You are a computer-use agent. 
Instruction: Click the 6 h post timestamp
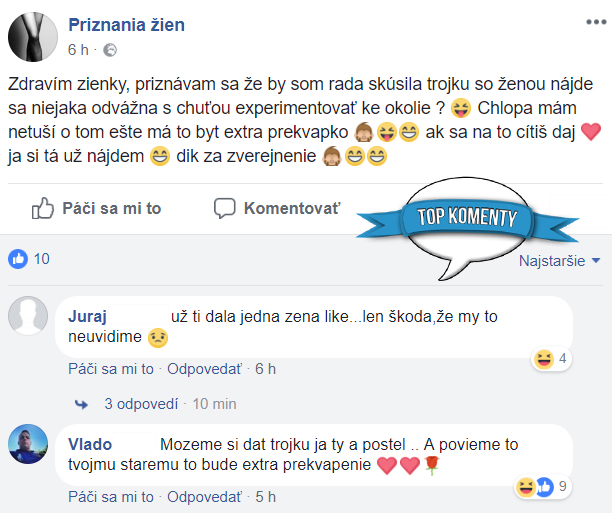tap(78, 50)
